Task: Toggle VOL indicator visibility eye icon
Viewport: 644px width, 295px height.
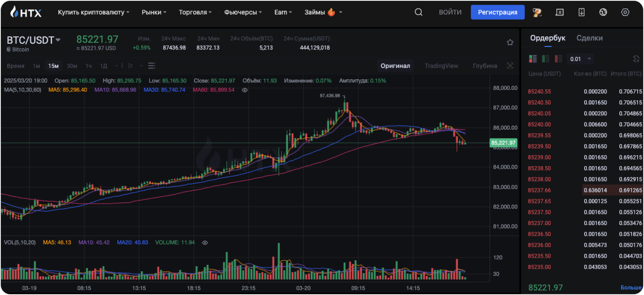Action: 205,242
